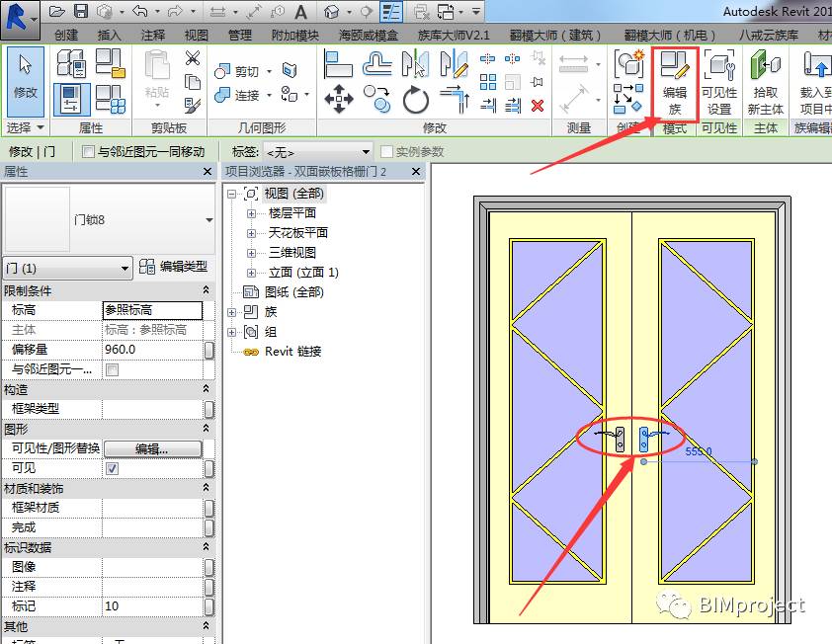832x644 pixels.
Task: Expand the Families (族) tree node
Action: point(232,312)
